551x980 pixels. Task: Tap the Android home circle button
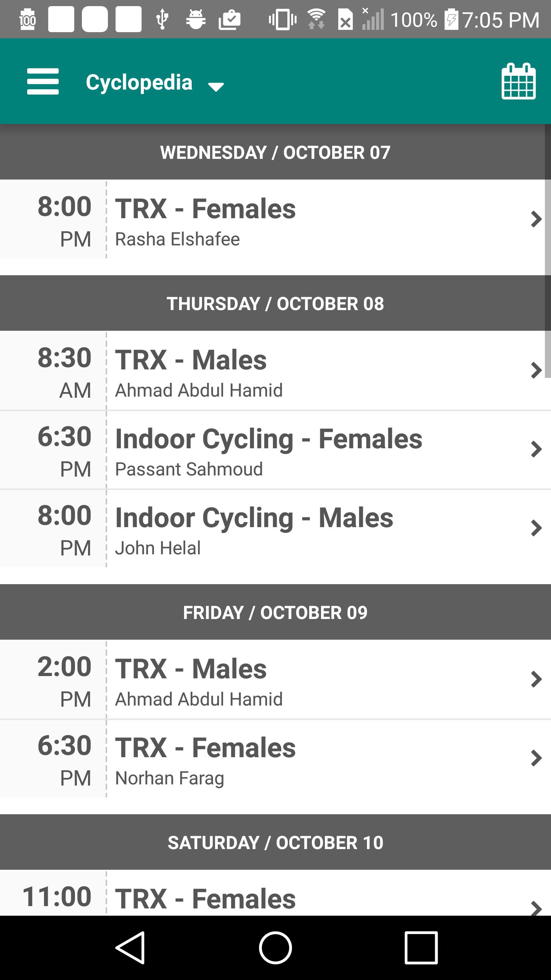tap(275, 947)
